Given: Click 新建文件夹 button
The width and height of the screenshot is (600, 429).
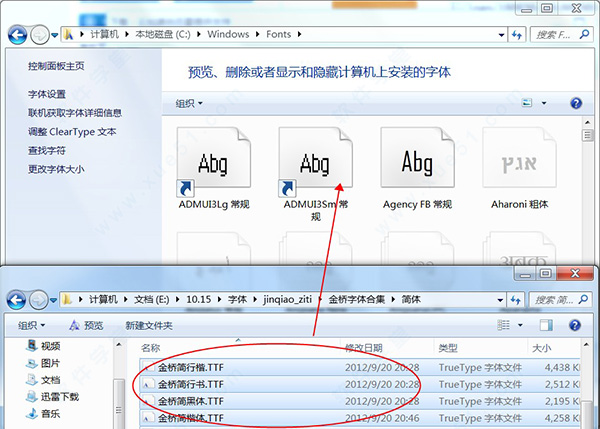Looking at the screenshot, I should (x=149, y=326).
